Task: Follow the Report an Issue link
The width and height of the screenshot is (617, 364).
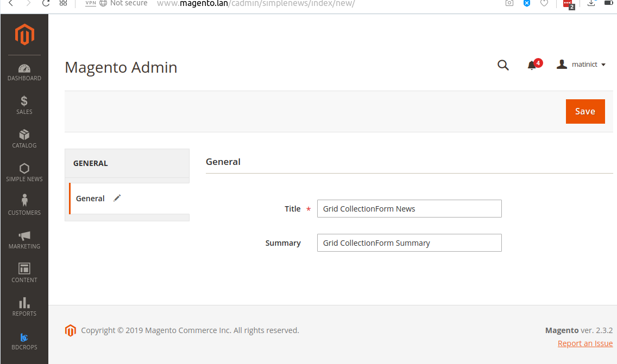Action: pyautogui.click(x=585, y=343)
